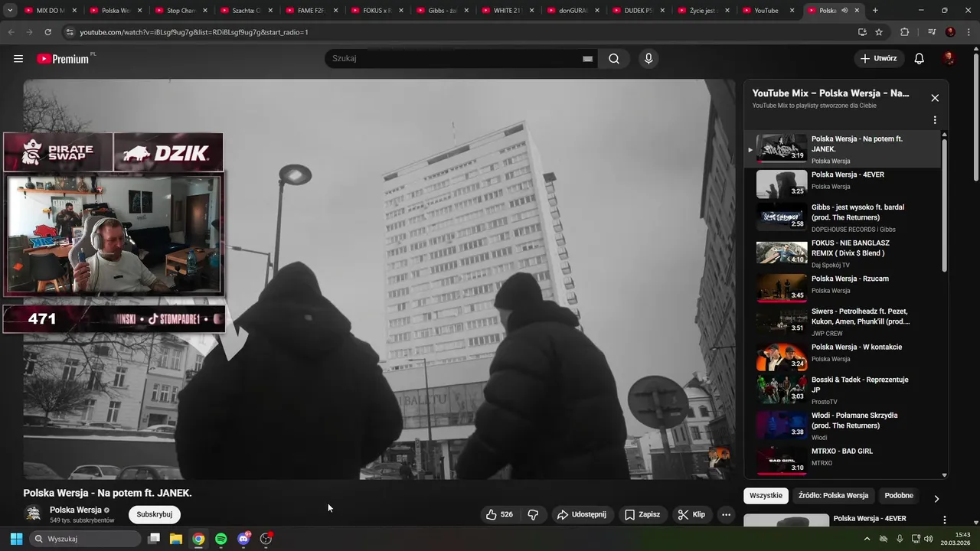This screenshot has height=551, width=980.
Task: Open Chrome extensions puzzle icon
Action: pyautogui.click(x=905, y=32)
